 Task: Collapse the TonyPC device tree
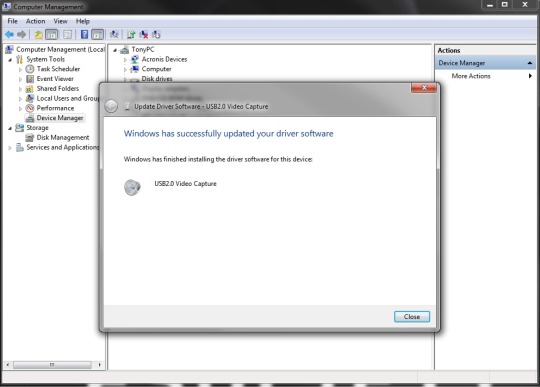(x=115, y=50)
